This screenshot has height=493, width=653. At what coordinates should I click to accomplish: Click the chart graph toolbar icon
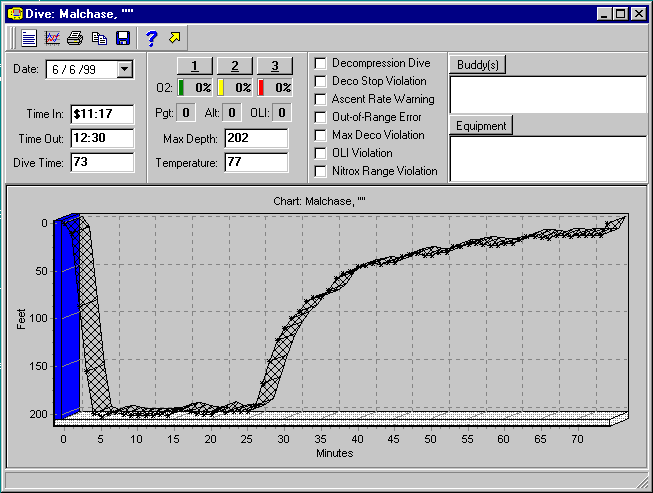click(52, 38)
